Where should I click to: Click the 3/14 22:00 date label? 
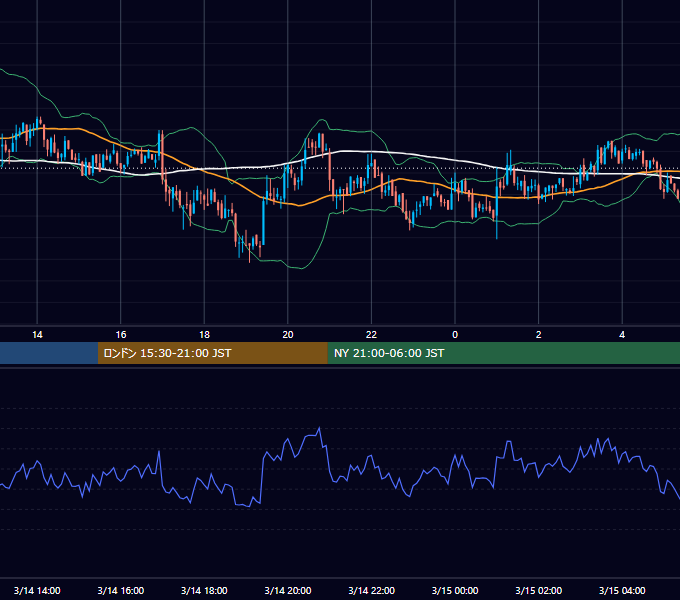371,590
